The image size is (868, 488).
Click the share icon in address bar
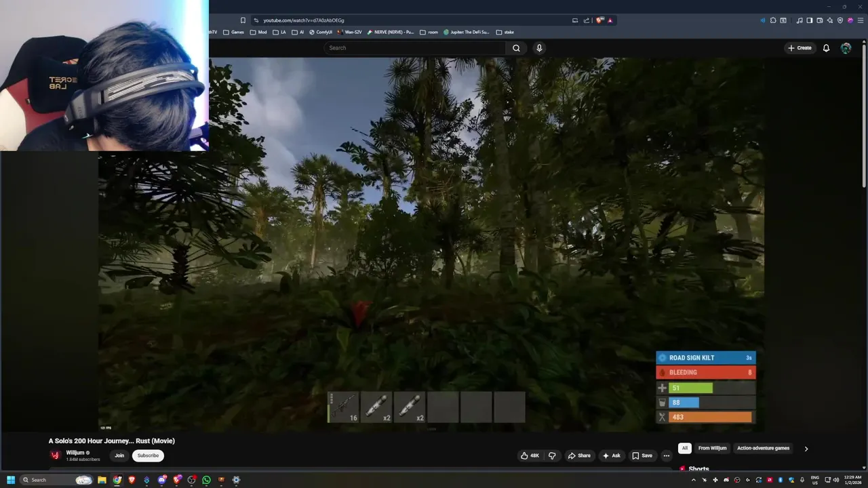(587, 20)
